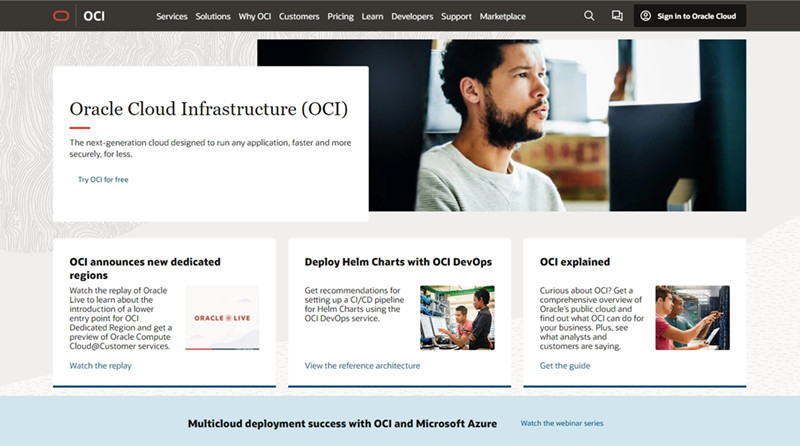
Task: Click the heading Deploy Helm Charts with OCI DevOps
Action: point(398,262)
